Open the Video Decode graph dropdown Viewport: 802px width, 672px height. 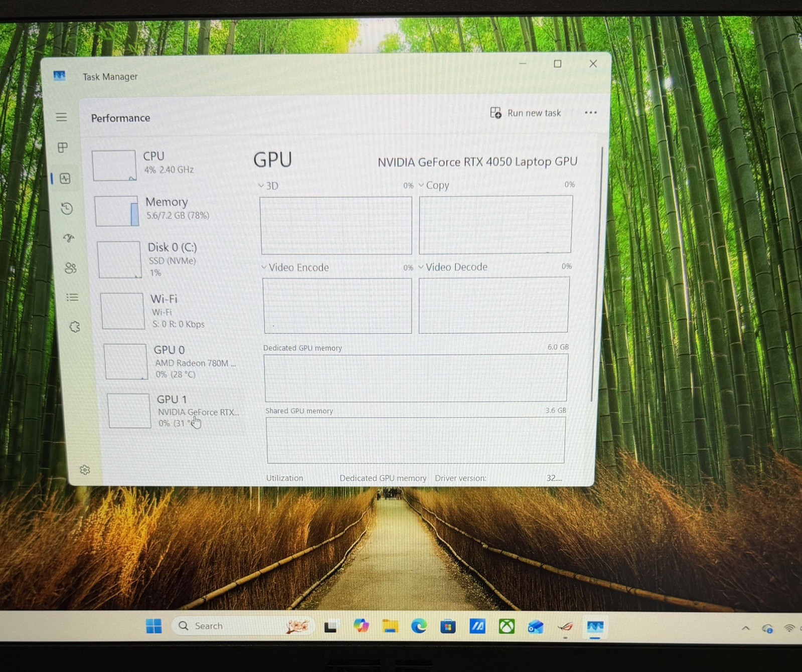(453, 267)
